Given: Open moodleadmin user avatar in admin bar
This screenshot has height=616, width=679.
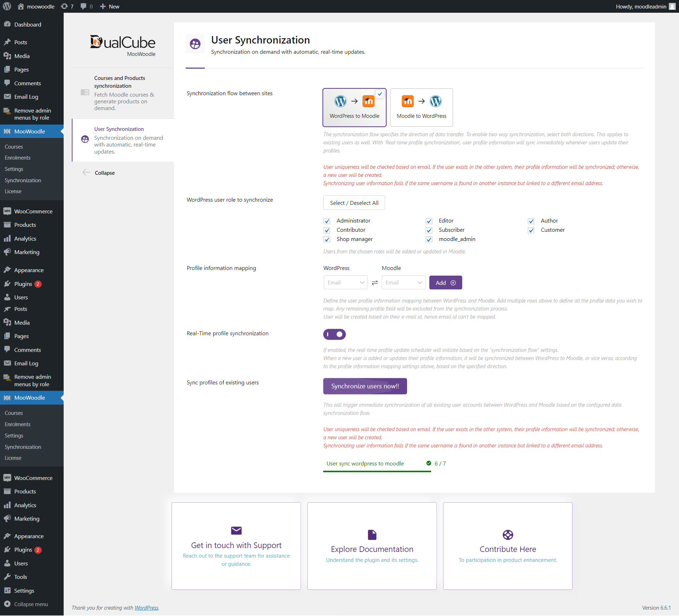Looking at the screenshot, I should coord(672,6).
